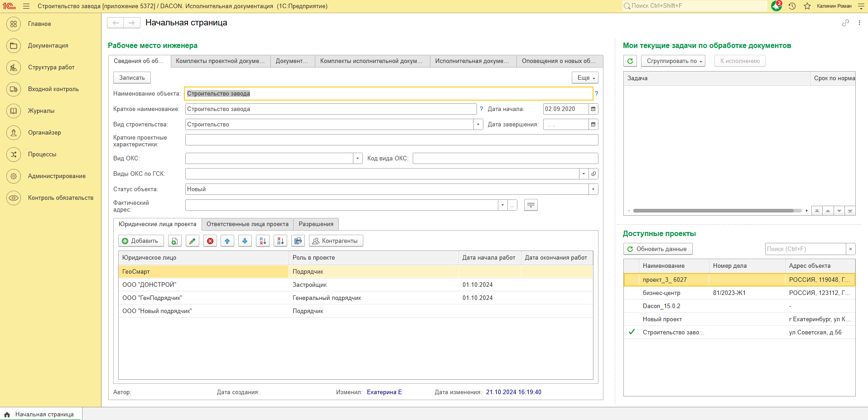Move the selected row down with blue arrow

tap(245, 241)
